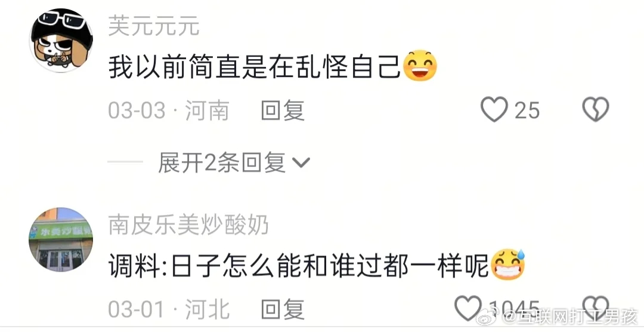
Task: Open 南皮乐美炒酸奶's storefront avatar
Action: [x=61, y=239]
